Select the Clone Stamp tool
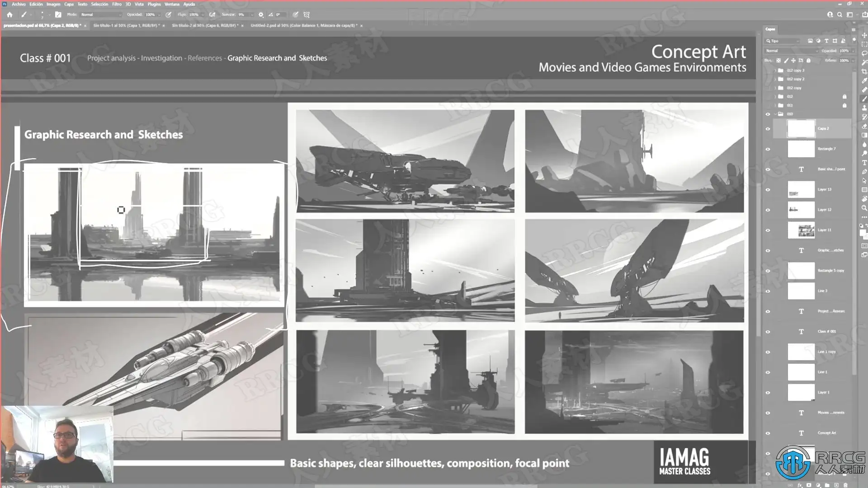This screenshot has height=488, width=868. [x=864, y=108]
